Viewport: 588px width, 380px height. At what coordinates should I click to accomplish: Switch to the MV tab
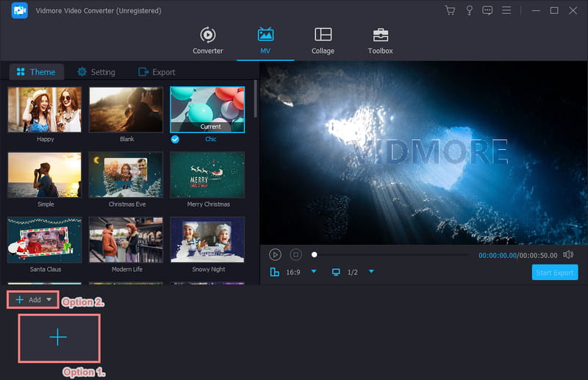pyautogui.click(x=265, y=40)
